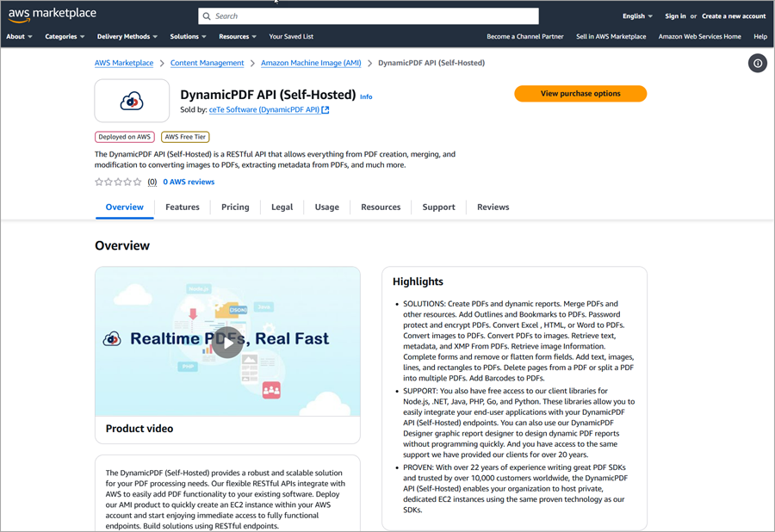Navigate to AWS Marketplace breadcrumb
Image resolution: width=775 pixels, height=532 pixels.
coord(124,63)
